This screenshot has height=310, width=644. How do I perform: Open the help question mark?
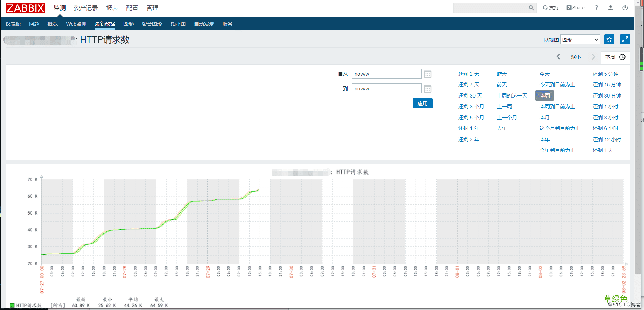coord(596,8)
